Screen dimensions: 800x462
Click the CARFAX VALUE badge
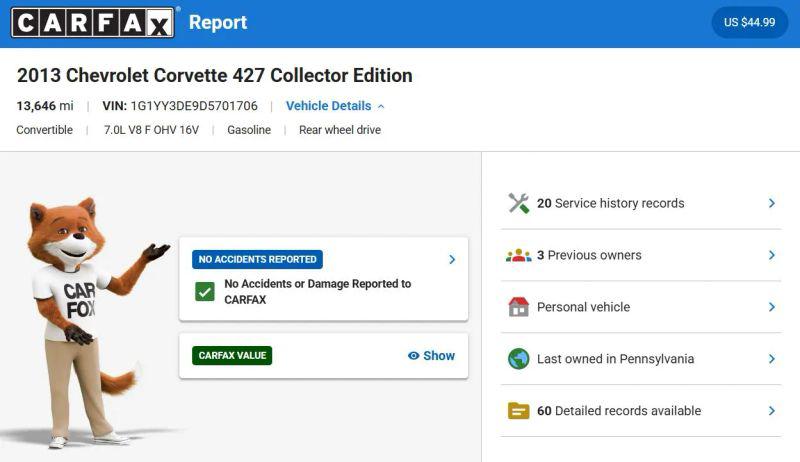click(x=232, y=356)
